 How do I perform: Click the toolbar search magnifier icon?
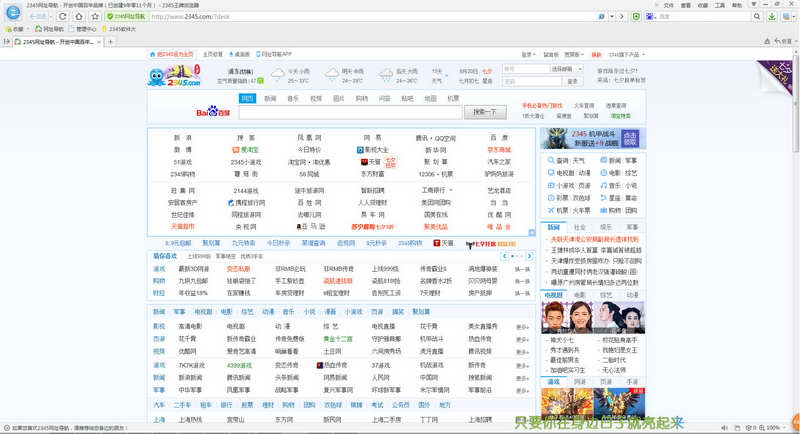[757, 16]
